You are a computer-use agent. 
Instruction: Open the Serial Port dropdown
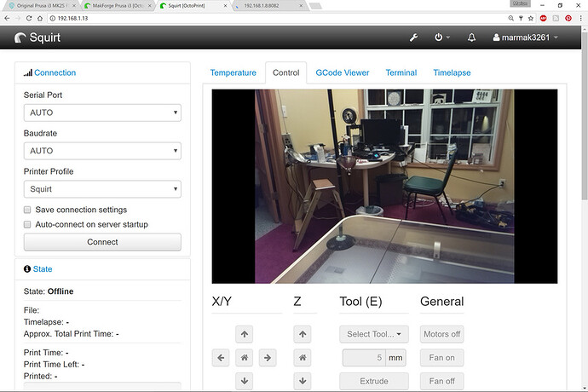(x=102, y=112)
